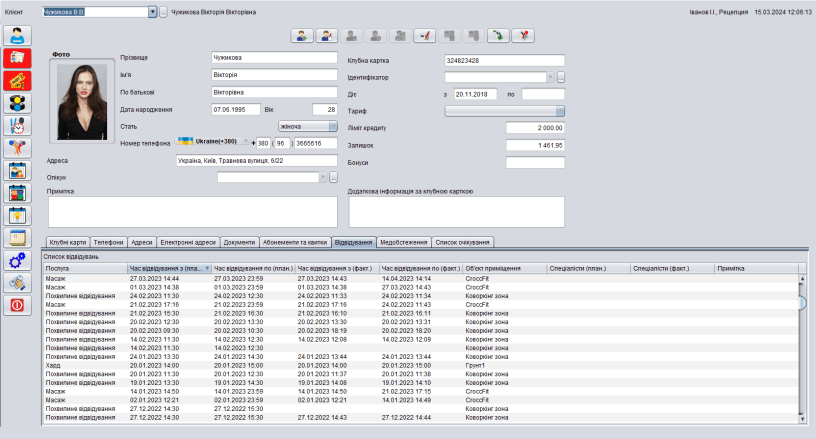Click the first greyed-out person toolbar icon

[351, 35]
